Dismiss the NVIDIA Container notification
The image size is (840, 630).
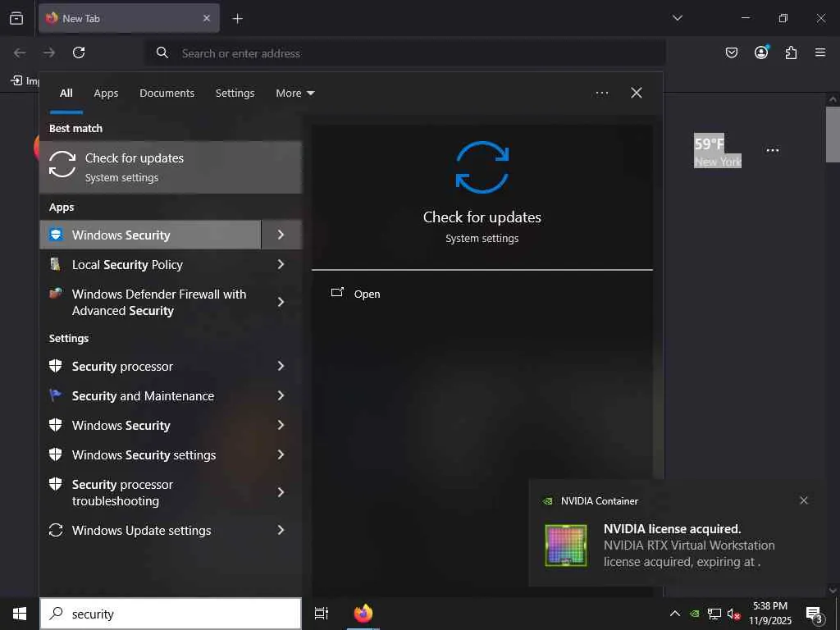[804, 500]
